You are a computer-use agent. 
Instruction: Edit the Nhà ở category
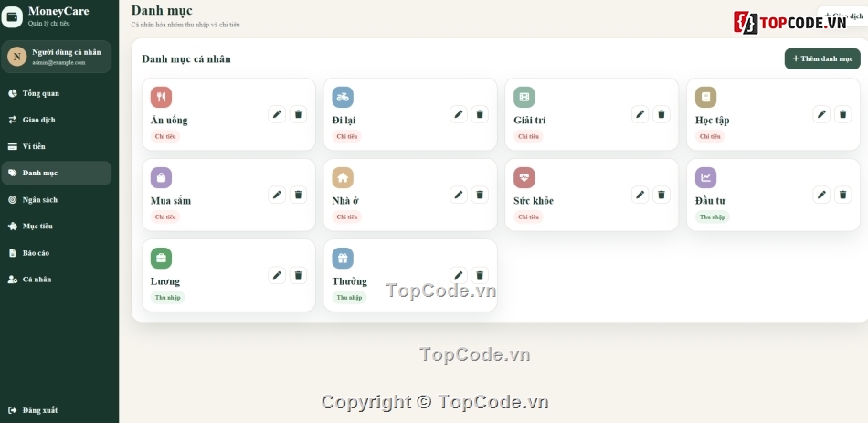pos(459,195)
